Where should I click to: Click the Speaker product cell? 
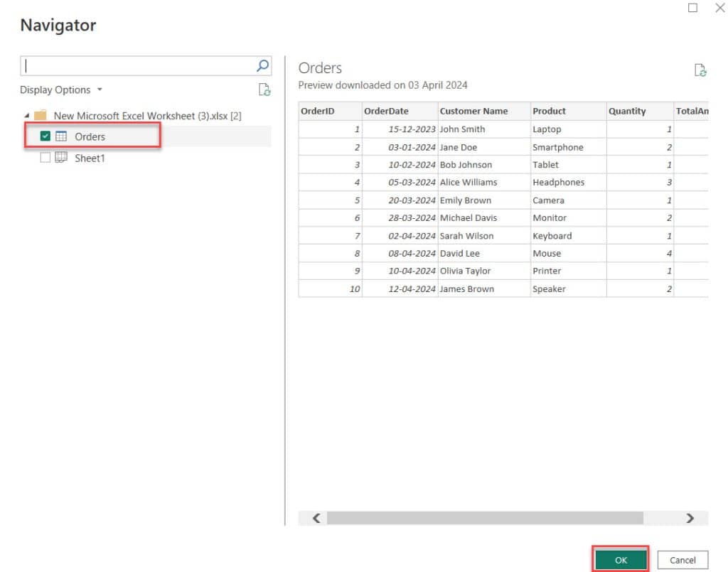568,288
